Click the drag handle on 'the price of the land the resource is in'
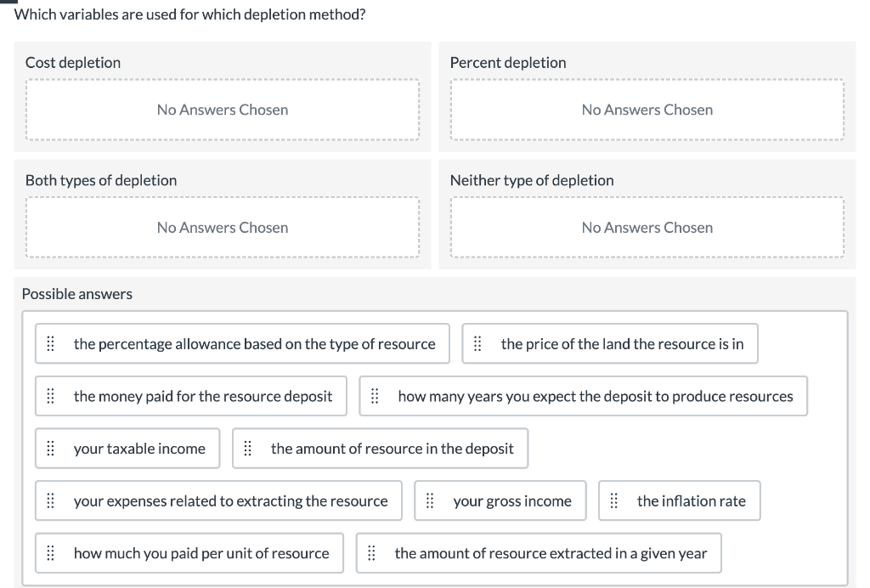This screenshot has height=588, width=870. pos(477,343)
